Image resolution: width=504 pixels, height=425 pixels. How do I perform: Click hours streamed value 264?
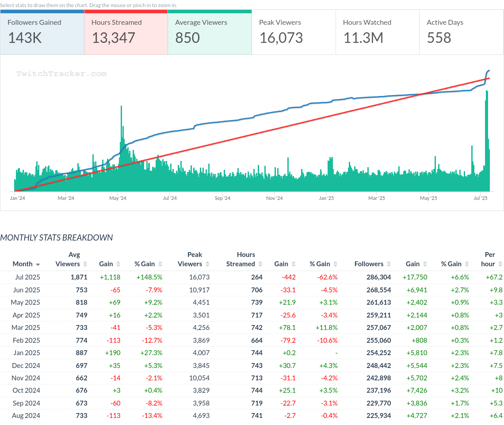tap(257, 277)
